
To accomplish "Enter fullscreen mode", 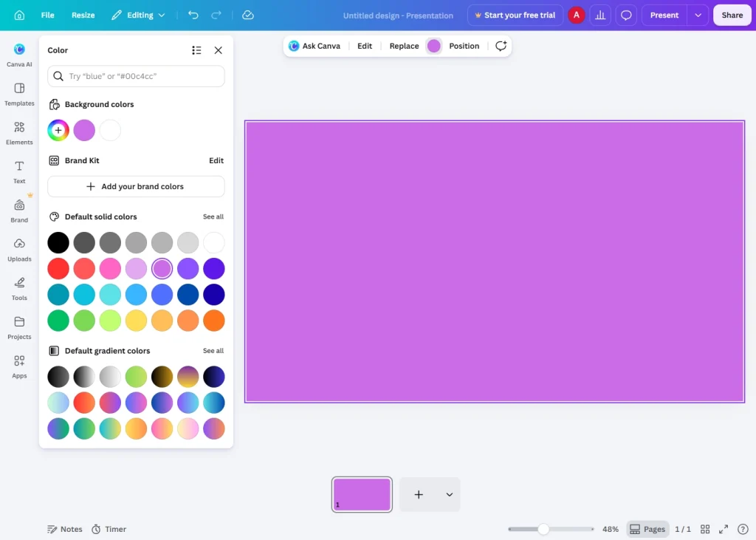I will pyautogui.click(x=724, y=530).
